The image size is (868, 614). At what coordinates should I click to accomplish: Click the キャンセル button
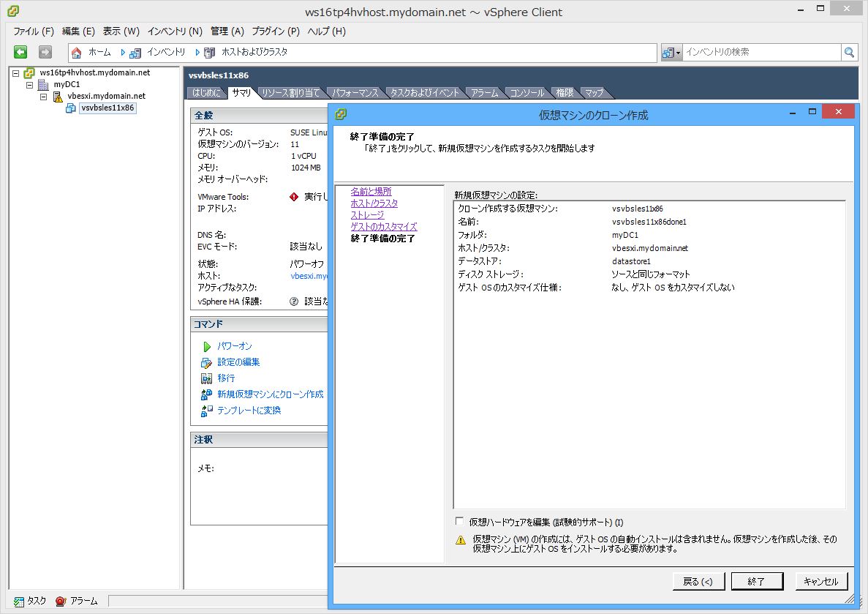821,581
